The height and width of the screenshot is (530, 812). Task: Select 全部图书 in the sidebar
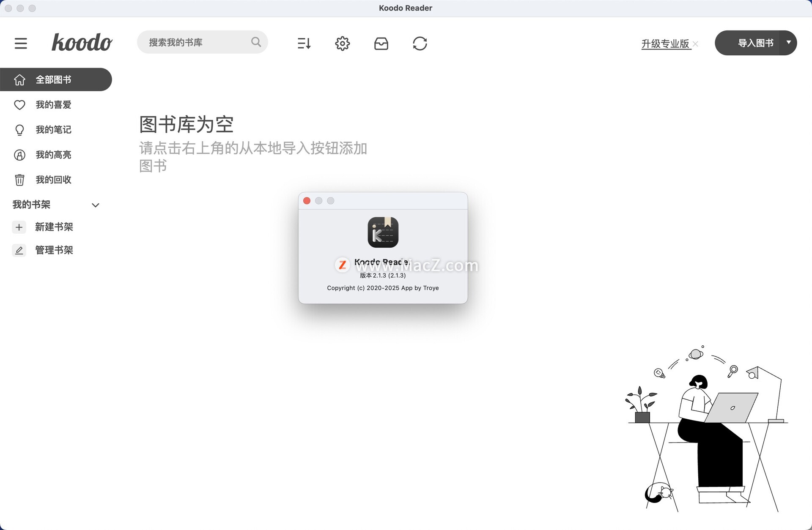pos(56,79)
